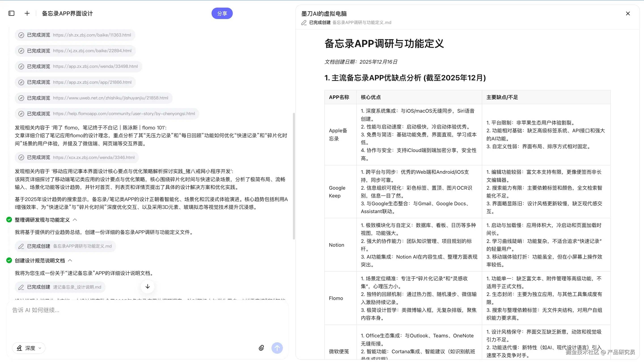Click the scroll-to-bottom arrow button
Viewport: 644px width, 364px height.
[148, 286]
